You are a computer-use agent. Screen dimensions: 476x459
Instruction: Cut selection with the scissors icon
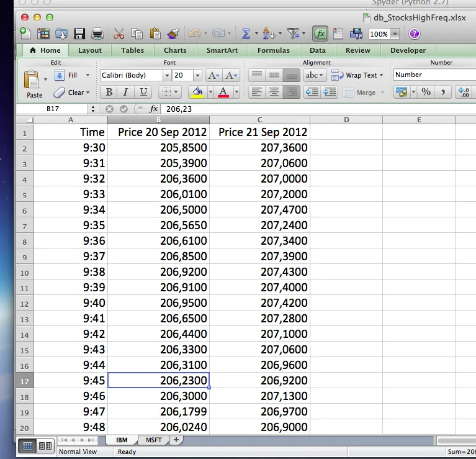pos(119,34)
